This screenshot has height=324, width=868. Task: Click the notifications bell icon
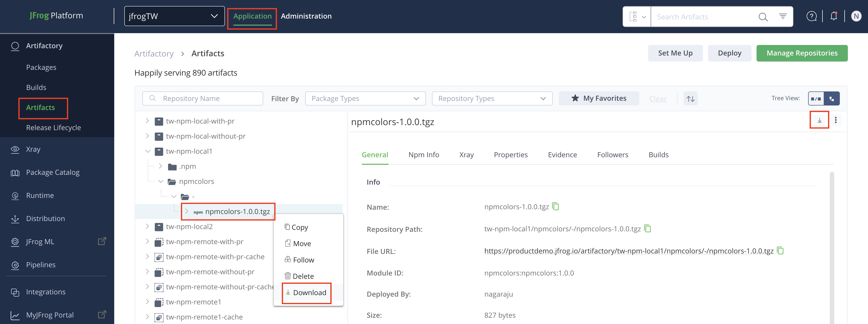(834, 16)
